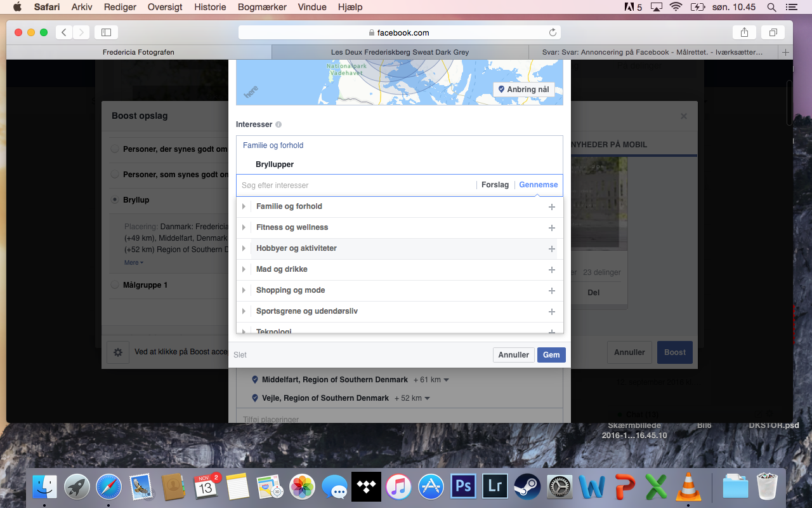Open Launchpad from the Dock
812x508 pixels.
(77, 487)
